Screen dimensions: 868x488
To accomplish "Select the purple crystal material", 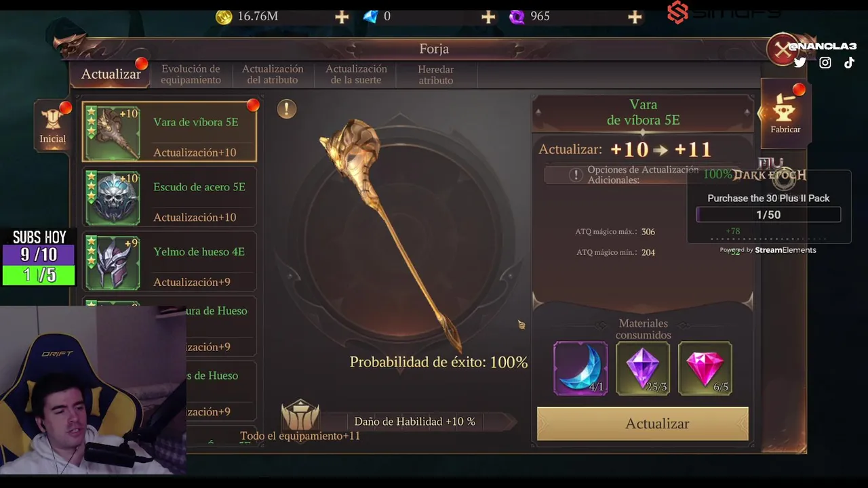I will (x=643, y=368).
